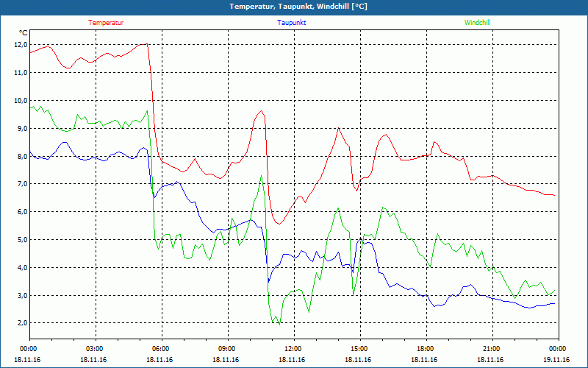Viewport: 588px width, 368px height.
Task: Click the 19.11.16 date label
Action: coord(556,360)
